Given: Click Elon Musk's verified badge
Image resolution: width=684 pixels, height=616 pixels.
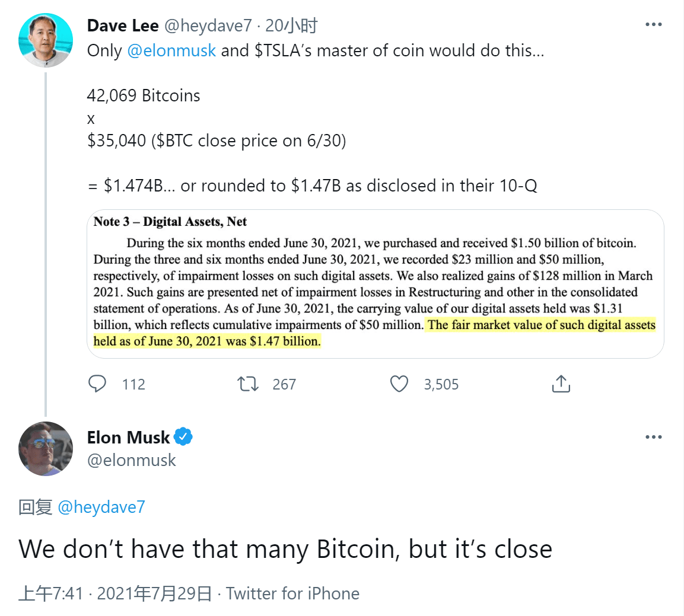Looking at the screenshot, I should click(183, 438).
